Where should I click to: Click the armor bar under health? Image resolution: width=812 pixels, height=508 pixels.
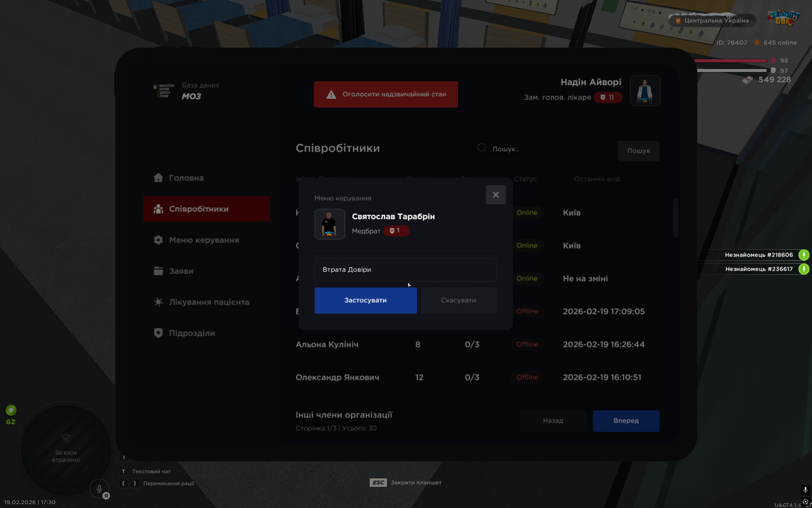pos(732,70)
